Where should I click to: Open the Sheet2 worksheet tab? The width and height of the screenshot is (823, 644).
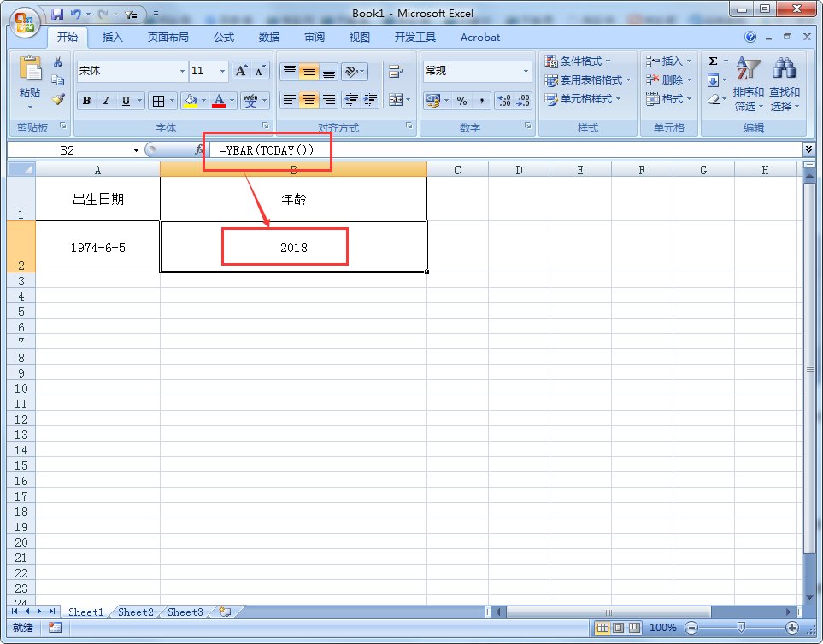(x=136, y=612)
